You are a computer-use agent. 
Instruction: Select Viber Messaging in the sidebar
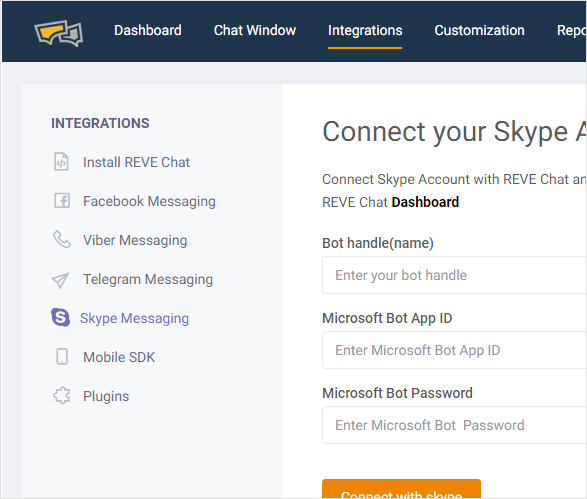click(135, 240)
